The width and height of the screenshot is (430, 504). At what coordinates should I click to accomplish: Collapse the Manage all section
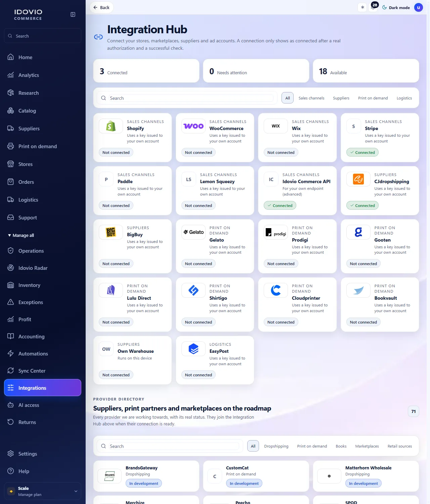pos(21,235)
